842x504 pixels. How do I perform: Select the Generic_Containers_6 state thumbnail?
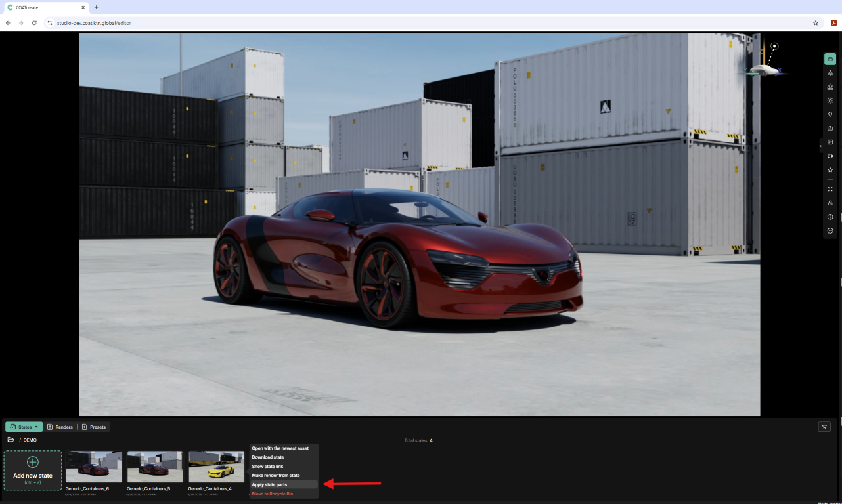[94, 467]
